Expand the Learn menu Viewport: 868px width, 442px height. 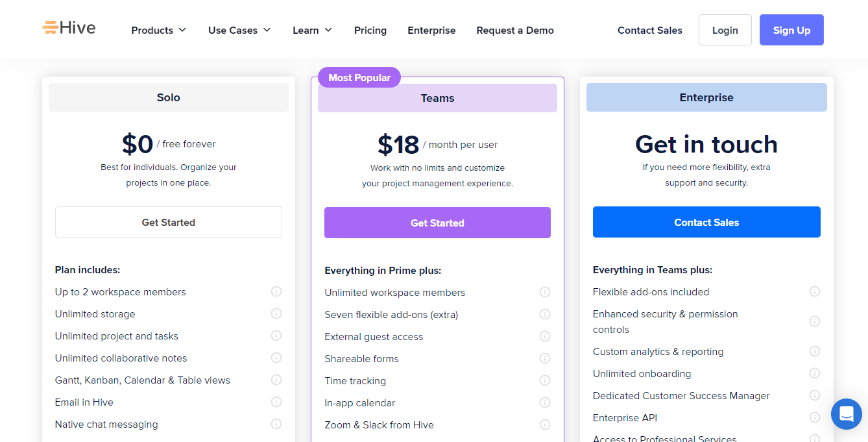(x=312, y=31)
